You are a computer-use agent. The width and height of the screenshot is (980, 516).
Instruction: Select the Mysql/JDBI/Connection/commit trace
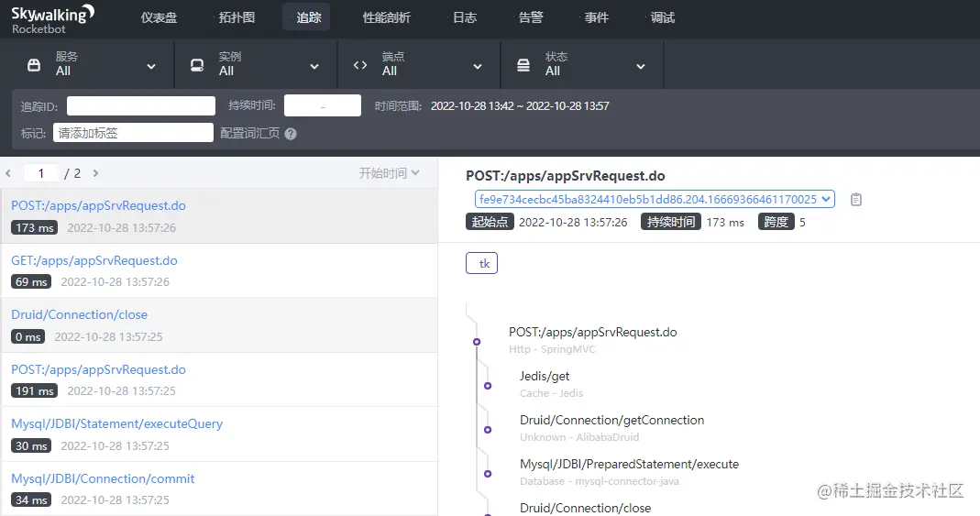pos(219,489)
